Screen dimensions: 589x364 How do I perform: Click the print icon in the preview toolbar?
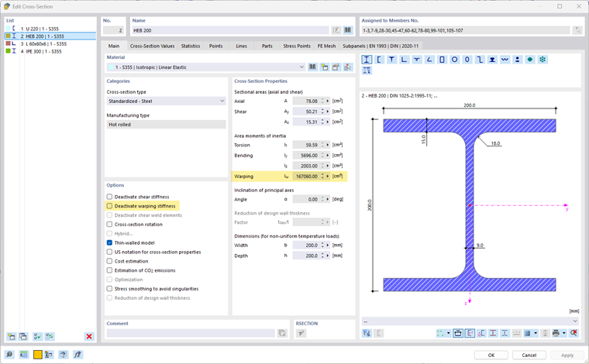(x=556, y=333)
